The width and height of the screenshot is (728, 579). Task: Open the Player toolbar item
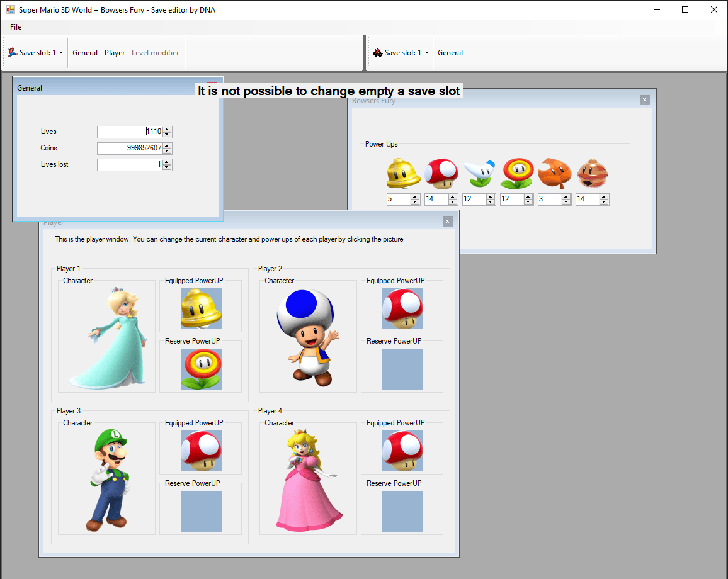point(115,53)
